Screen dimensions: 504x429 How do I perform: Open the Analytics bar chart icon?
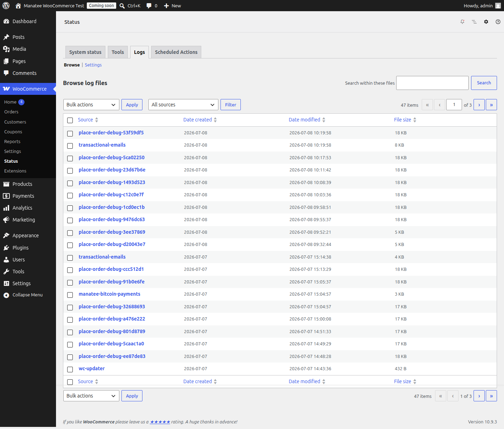6,208
